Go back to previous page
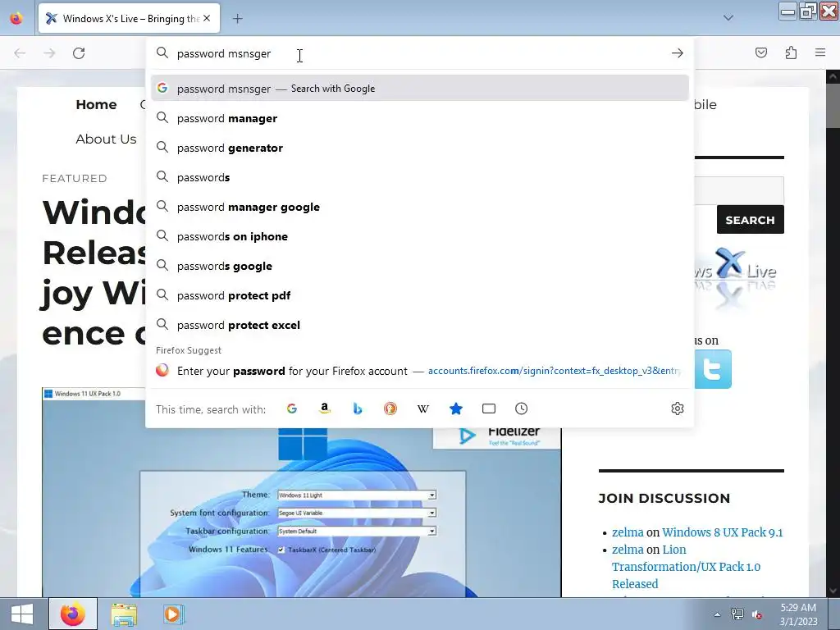Viewport: 840px width, 630px height. tap(20, 53)
